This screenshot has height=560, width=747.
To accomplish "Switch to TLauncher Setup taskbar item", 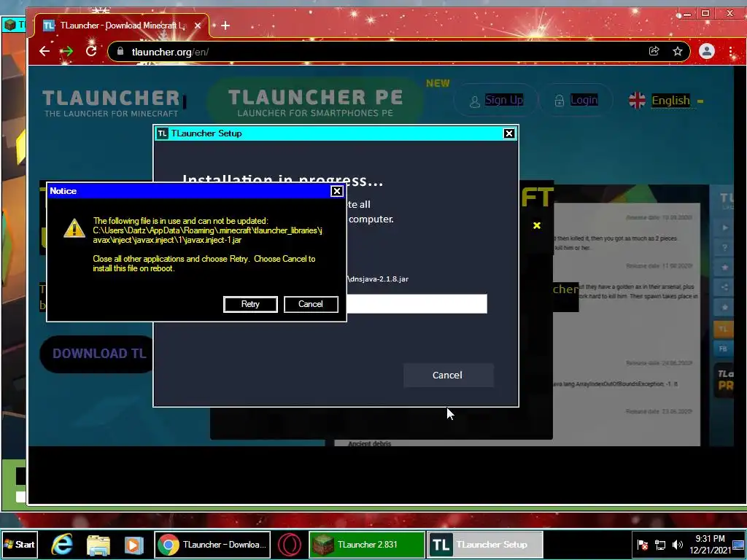I will (x=484, y=544).
